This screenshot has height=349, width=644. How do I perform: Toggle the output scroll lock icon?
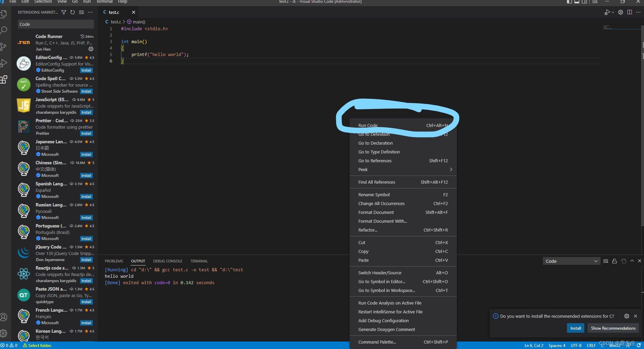(614, 261)
